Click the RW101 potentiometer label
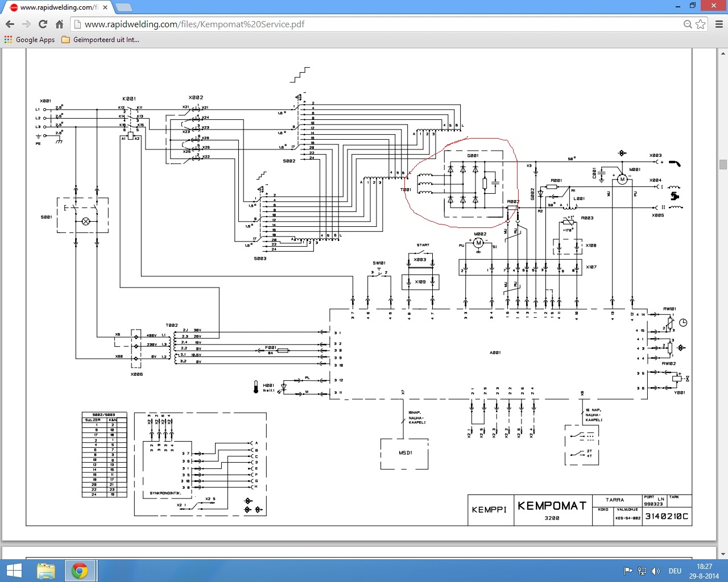 669,309
